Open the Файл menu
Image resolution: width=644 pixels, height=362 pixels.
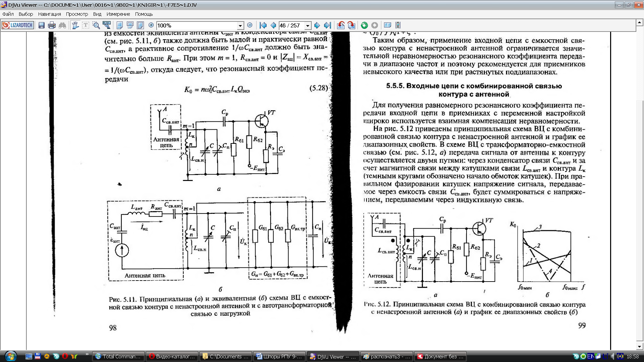(x=8, y=14)
